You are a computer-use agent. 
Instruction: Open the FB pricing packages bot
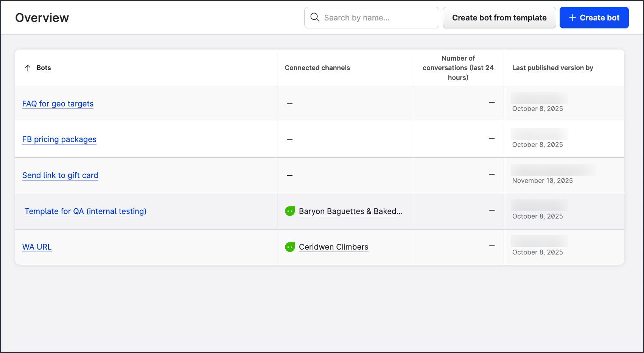click(x=59, y=139)
